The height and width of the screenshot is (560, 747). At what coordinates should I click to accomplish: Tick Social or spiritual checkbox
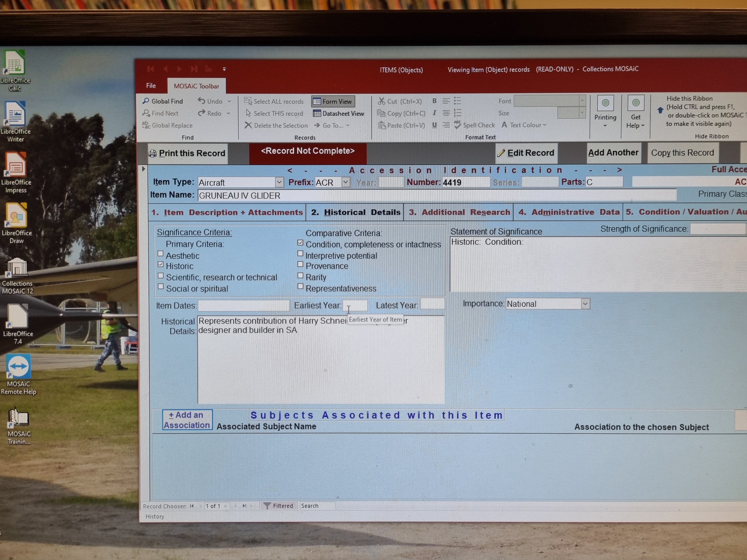tap(161, 287)
